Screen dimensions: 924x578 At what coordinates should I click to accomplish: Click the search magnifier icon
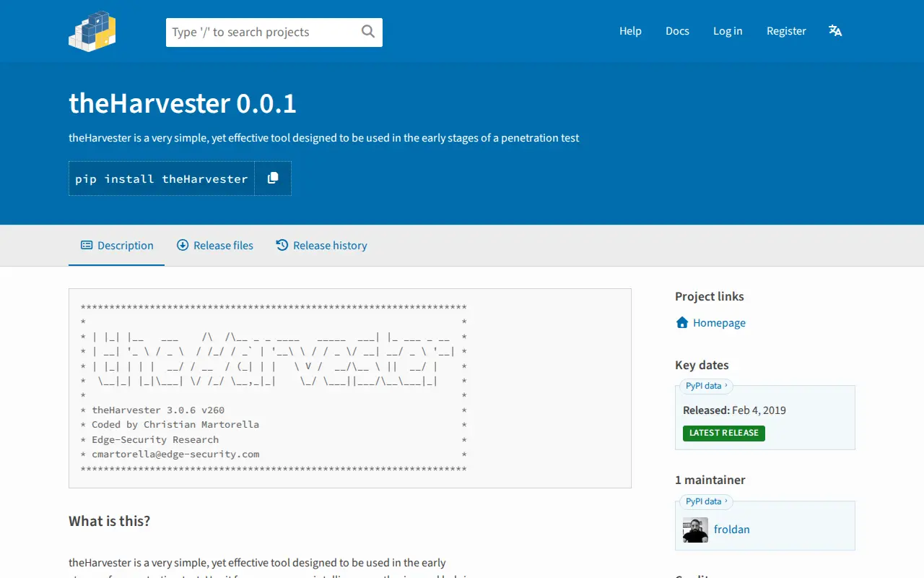[368, 31]
